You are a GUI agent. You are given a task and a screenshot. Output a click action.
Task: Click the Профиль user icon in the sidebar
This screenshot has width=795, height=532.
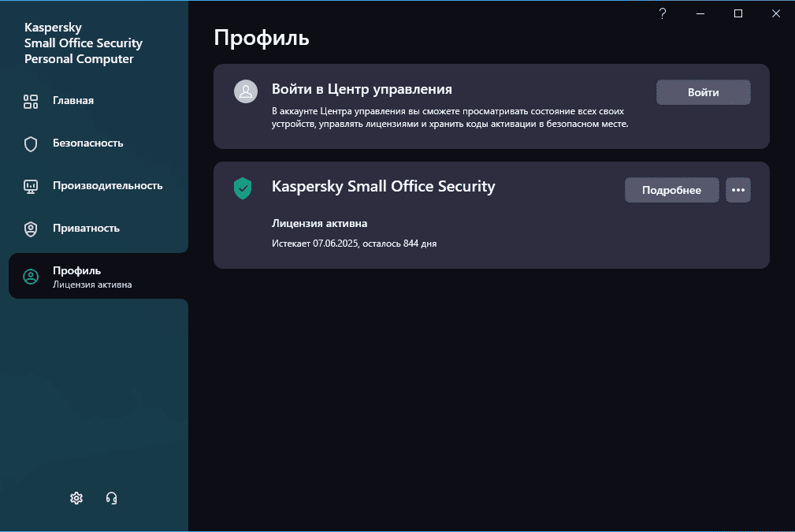pos(31,277)
